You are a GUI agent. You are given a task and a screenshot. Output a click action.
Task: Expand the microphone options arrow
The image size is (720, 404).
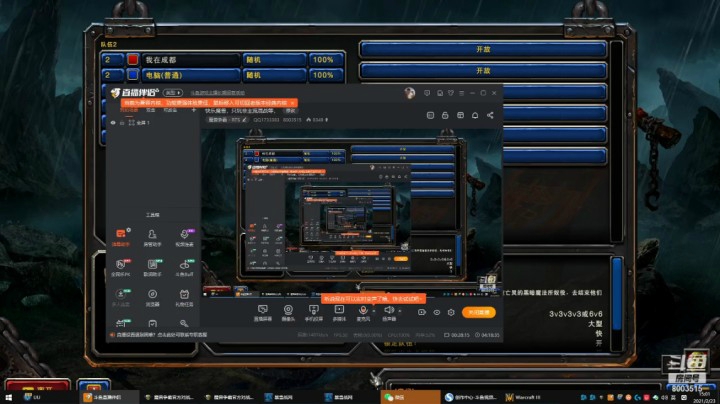point(374,311)
